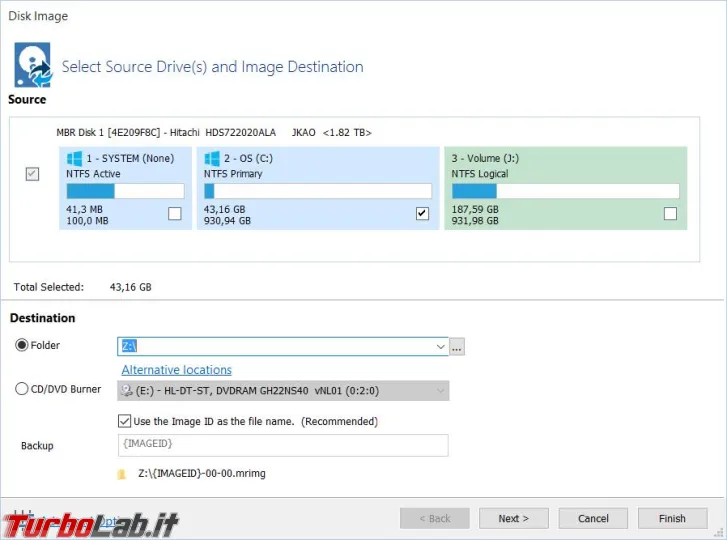Click the Volume (J:) usage bar

[x=565, y=191]
